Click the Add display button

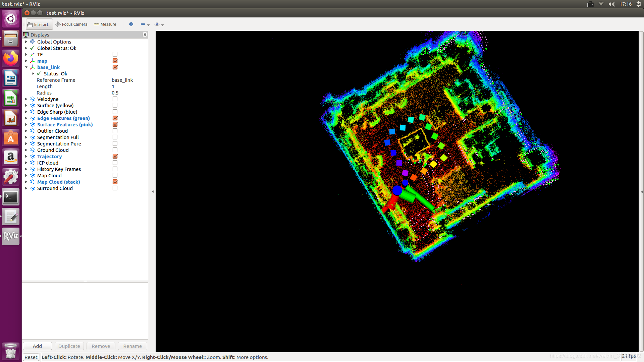37,346
